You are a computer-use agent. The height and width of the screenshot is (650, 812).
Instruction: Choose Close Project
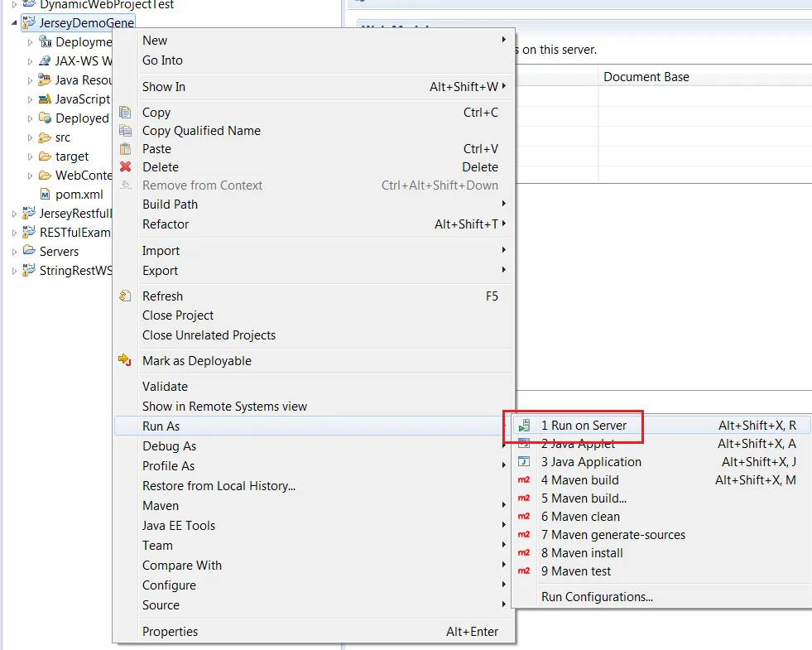[x=314, y=315]
